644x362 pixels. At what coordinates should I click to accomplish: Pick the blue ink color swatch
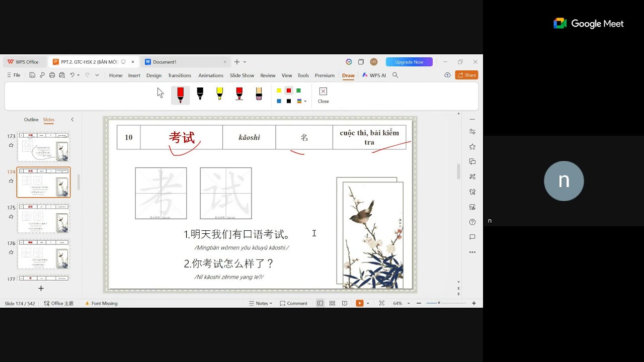pyautogui.click(x=279, y=101)
